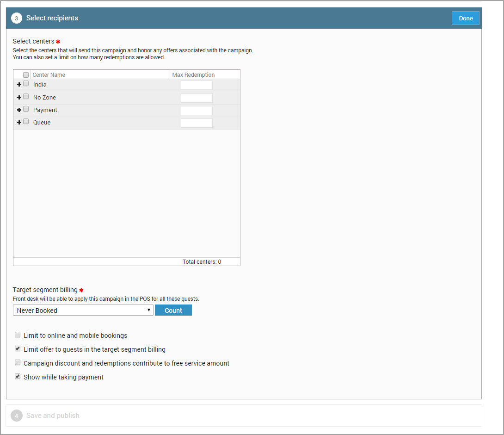Expand the Queue zone row
The height and width of the screenshot is (435, 504).
click(19, 122)
